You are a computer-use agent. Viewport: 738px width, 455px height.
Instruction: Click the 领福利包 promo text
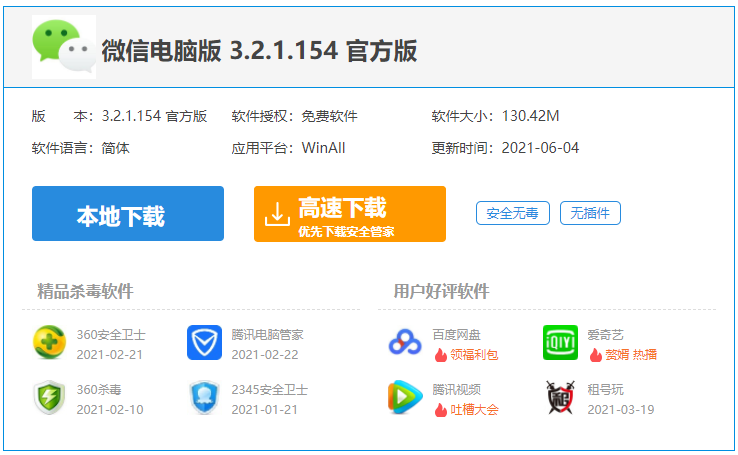(x=474, y=355)
